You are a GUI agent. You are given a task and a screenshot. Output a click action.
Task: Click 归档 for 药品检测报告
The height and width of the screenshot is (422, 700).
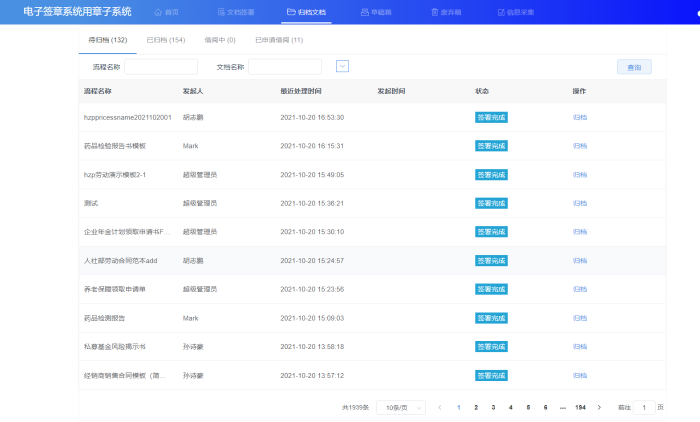580,318
